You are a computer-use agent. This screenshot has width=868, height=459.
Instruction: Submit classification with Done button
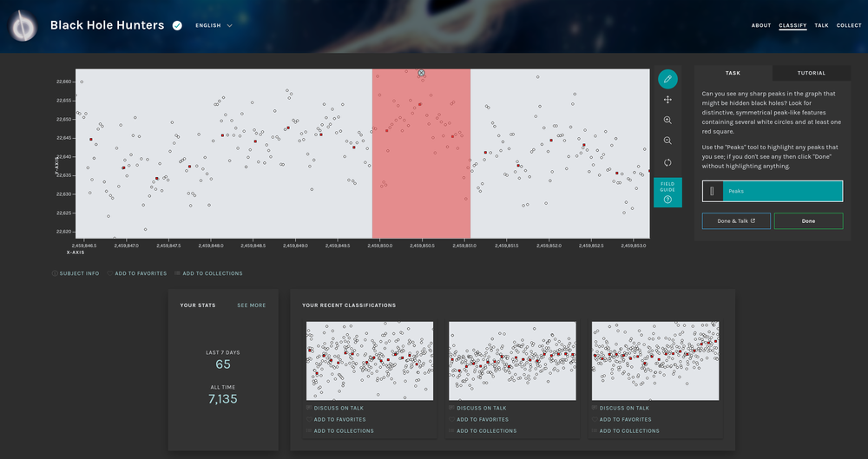[808, 220]
